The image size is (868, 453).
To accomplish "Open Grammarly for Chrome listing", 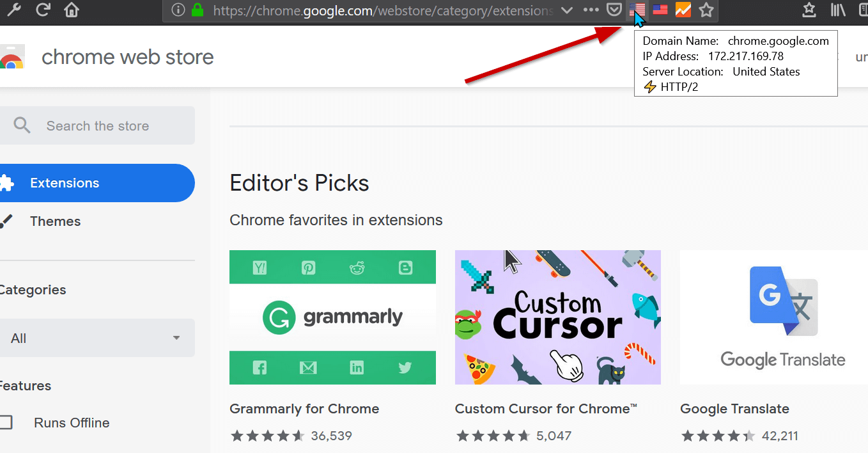I will 304,408.
